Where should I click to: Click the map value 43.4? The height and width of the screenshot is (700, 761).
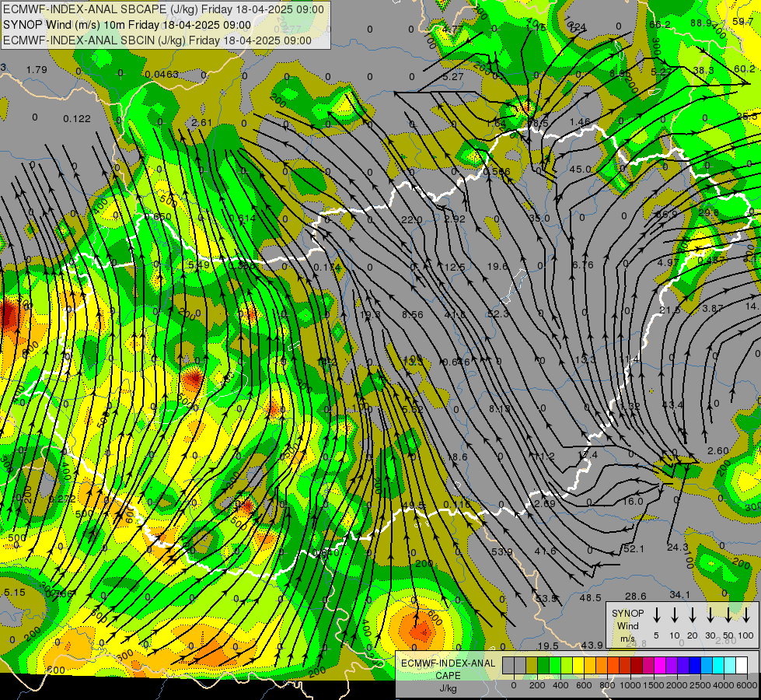[x=672, y=404]
